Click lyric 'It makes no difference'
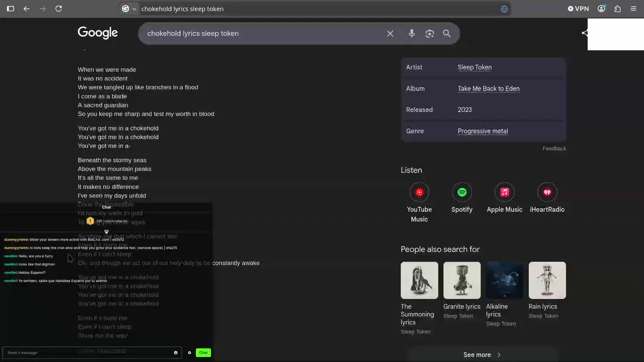 [x=108, y=187]
